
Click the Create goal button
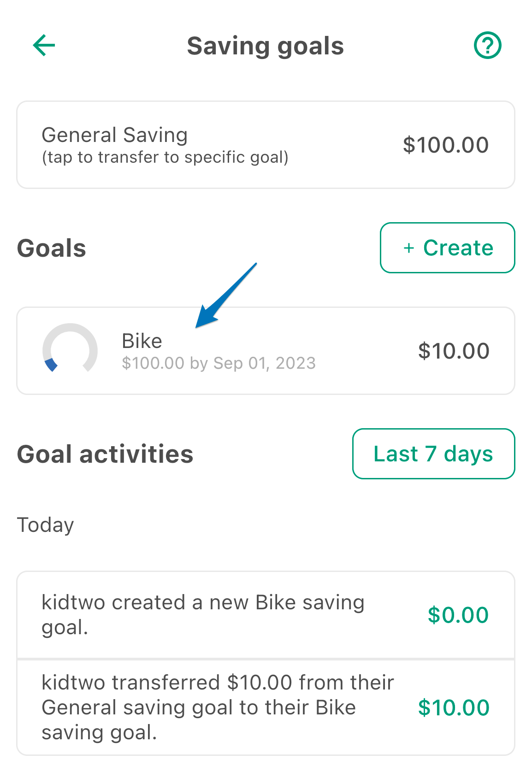pyautogui.click(x=447, y=248)
